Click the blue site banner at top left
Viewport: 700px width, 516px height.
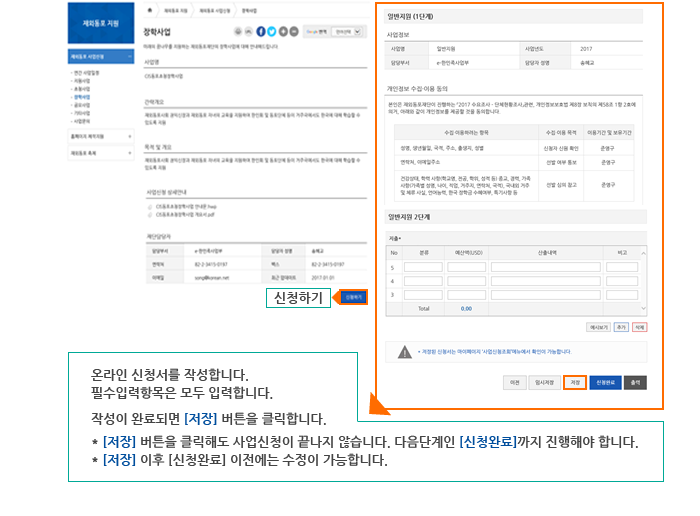click(101, 23)
